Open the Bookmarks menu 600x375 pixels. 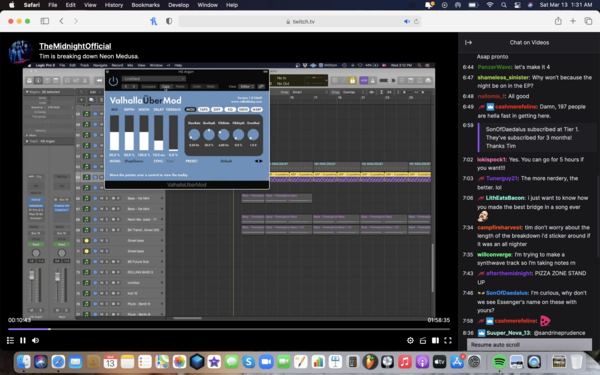[x=145, y=5]
